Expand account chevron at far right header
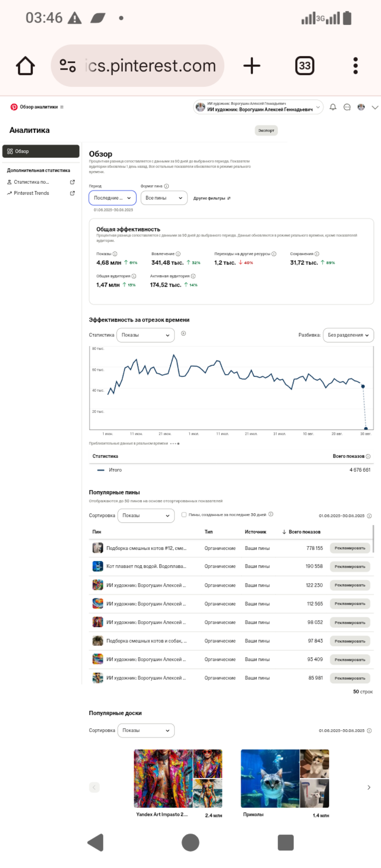 click(x=375, y=107)
